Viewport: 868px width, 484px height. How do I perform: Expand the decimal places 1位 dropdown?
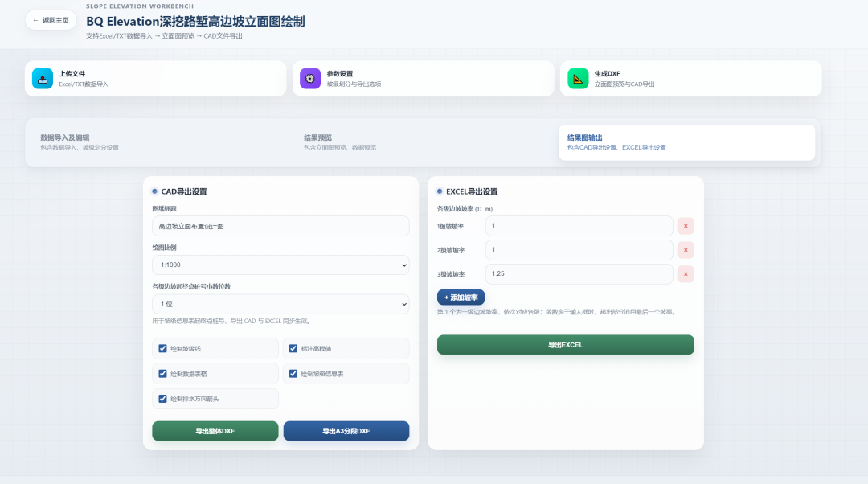[x=280, y=304]
